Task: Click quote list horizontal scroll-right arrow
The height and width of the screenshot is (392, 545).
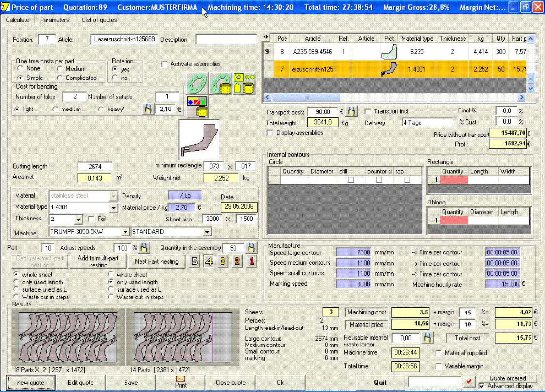Action: (521, 97)
